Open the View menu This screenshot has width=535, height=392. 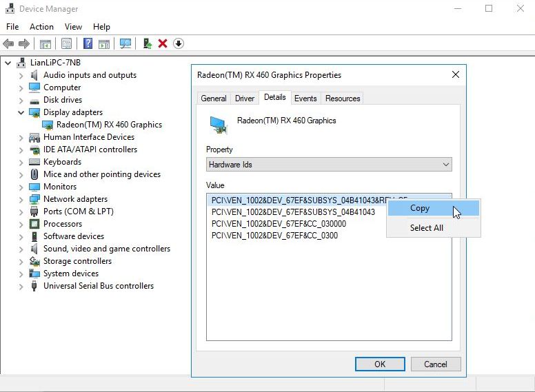[x=73, y=27]
